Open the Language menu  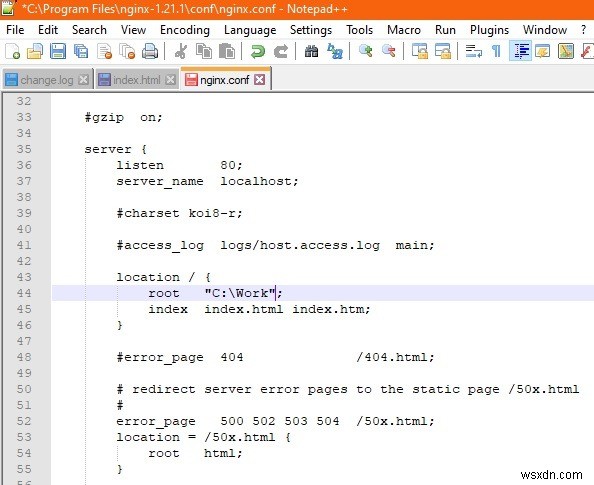[250, 30]
